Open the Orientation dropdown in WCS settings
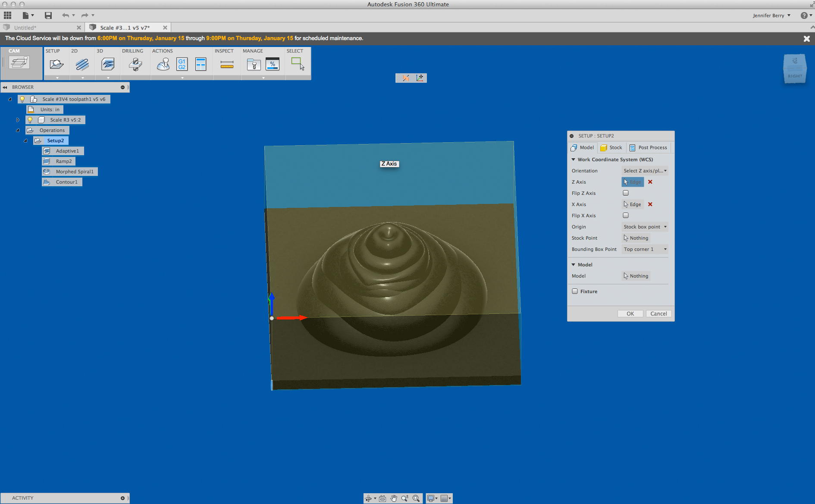Viewport: 815px width, 504px height. tap(645, 171)
